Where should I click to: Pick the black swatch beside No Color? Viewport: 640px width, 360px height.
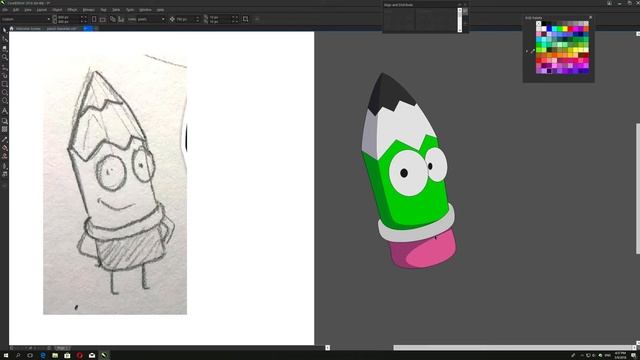tap(544, 24)
